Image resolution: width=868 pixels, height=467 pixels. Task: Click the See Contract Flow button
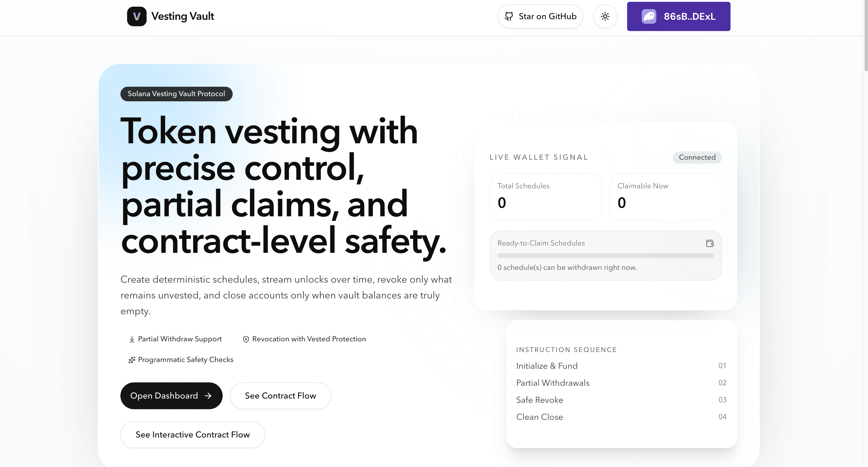click(x=280, y=396)
